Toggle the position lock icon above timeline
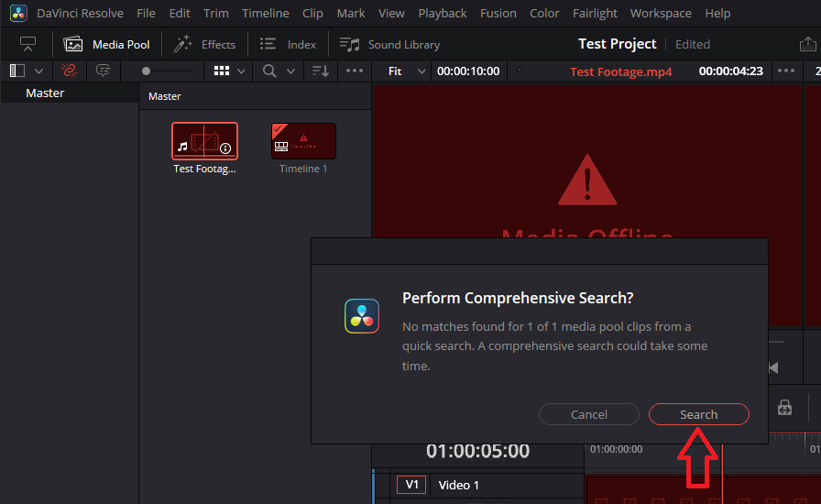821x504 pixels. [784, 408]
